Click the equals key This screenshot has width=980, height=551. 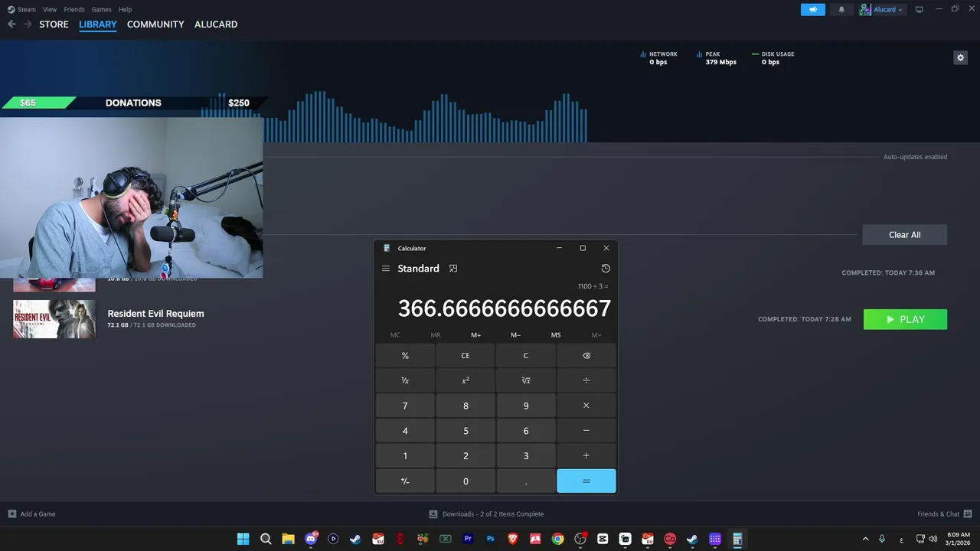pyautogui.click(x=586, y=481)
